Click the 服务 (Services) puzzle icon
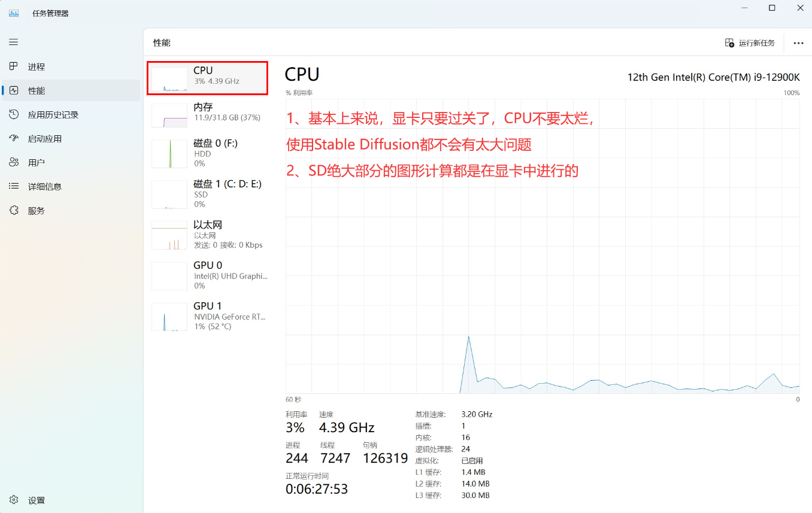This screenshot has height=513, width=812. 14,211
